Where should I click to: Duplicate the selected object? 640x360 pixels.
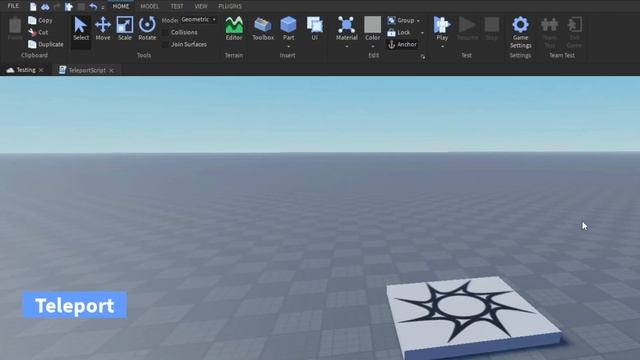click(45, 44)
